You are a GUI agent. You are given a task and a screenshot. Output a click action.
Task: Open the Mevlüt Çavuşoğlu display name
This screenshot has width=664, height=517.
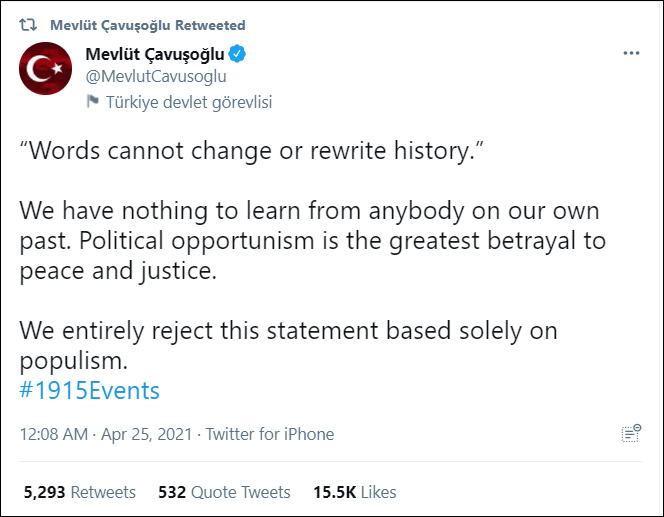(155, 54)
